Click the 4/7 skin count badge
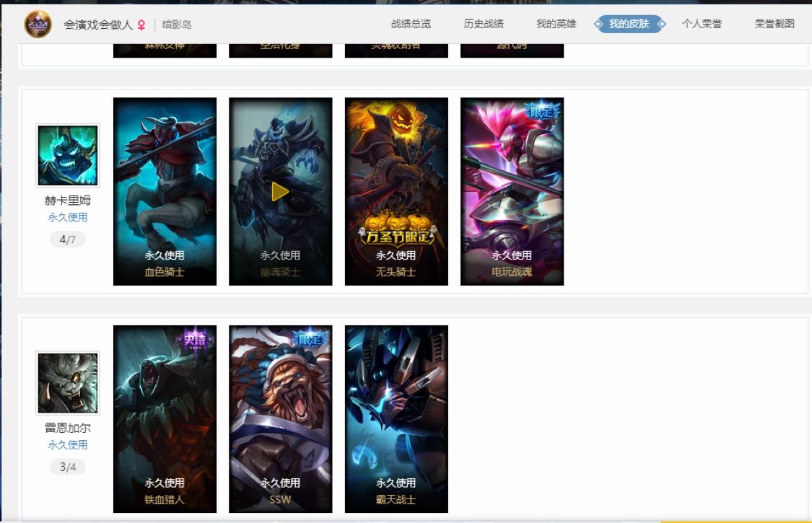The height and width of the screenshot is (523, 812). point(67,239)
